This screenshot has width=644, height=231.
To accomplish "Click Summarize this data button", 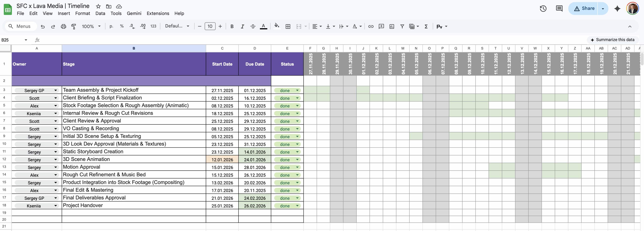I will point(612,40).
